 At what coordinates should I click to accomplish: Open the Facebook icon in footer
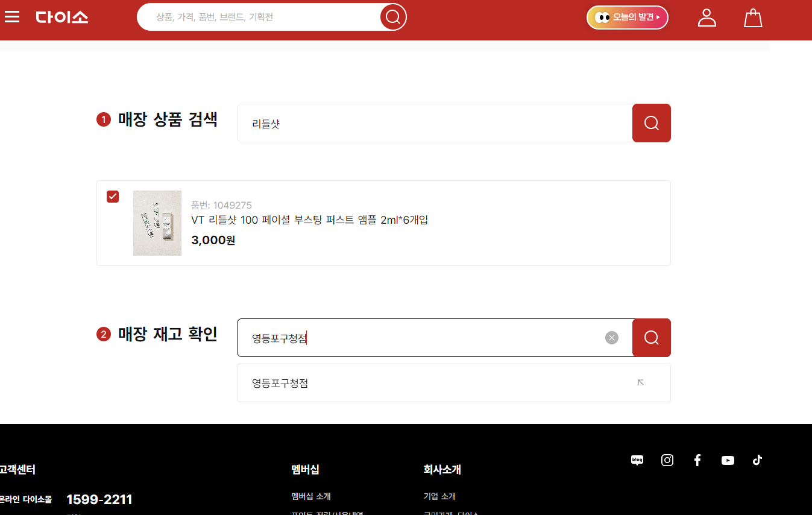tap(697, 460)
